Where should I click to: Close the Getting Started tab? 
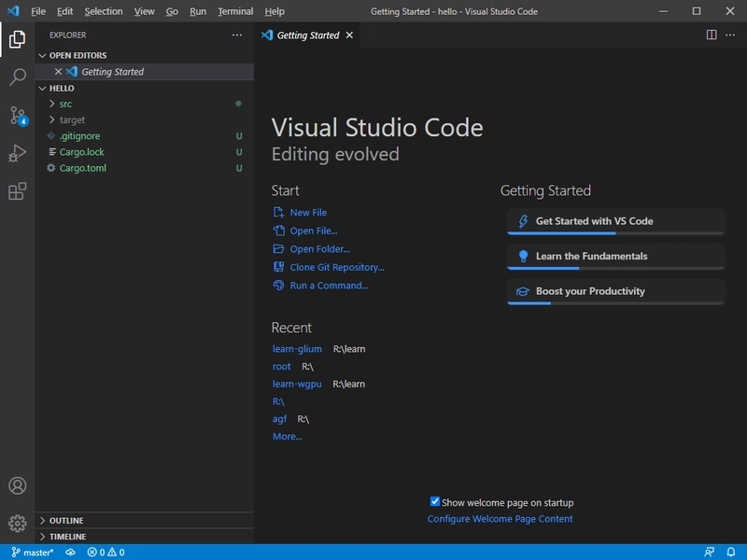(x=349, y=35)
